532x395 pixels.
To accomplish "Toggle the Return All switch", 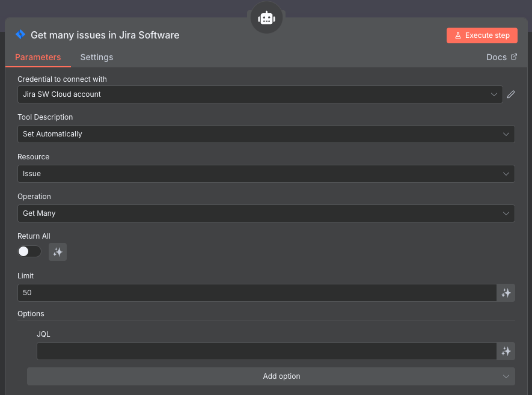I will 29,252.
